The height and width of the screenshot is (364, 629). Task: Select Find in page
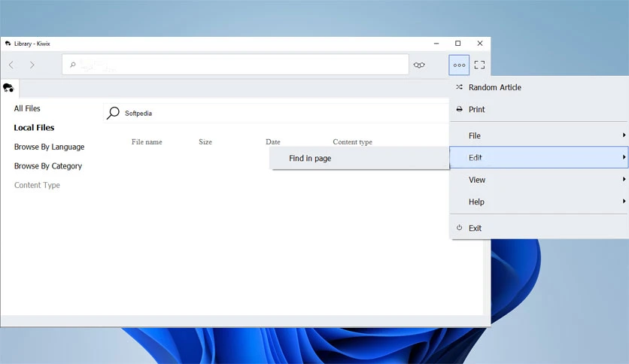(360, 159)
